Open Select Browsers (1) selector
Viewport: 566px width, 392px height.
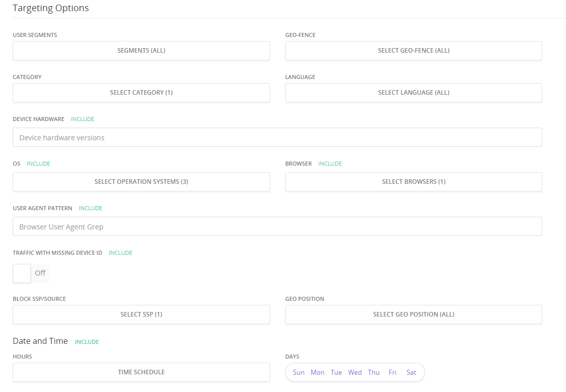(x=413, y=182)
